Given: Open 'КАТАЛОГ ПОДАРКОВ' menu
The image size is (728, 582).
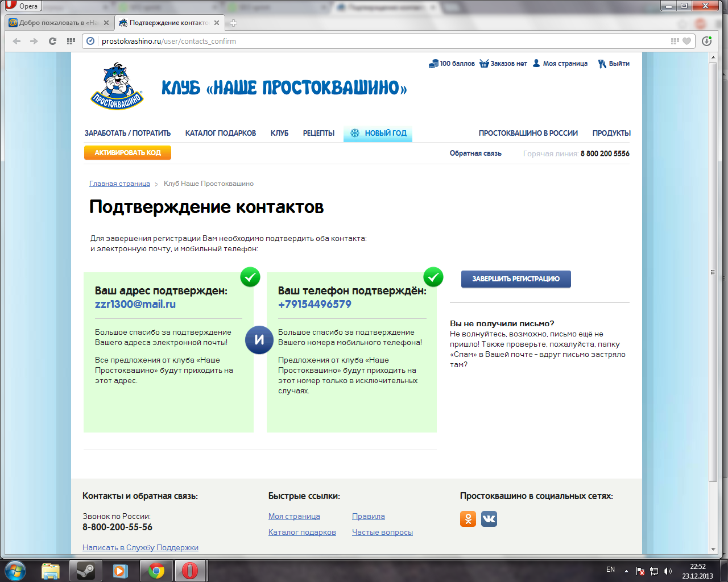Looking at the screenshot, I should [221, 133].
